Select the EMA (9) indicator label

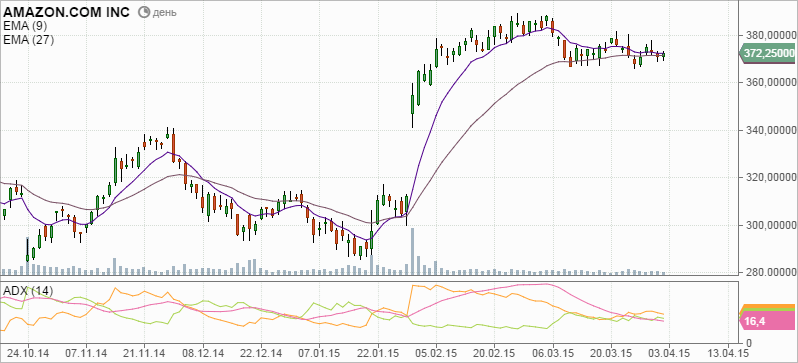(x=24, y=25)
